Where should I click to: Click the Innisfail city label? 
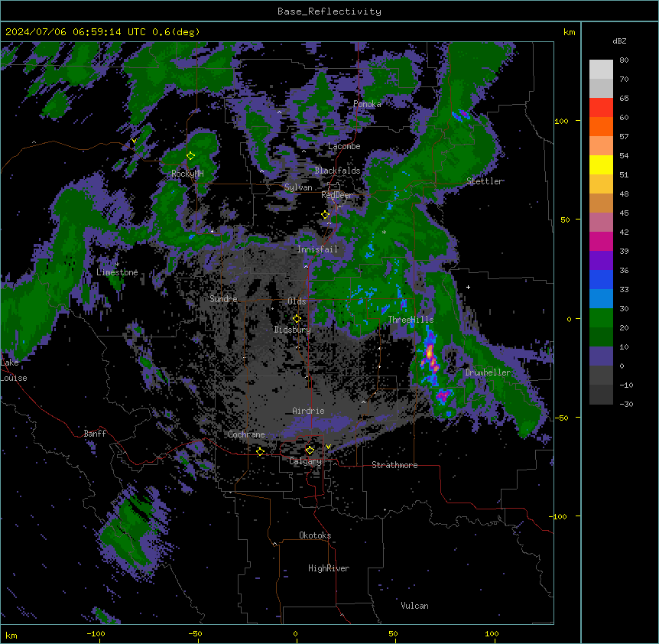(317, 249)
